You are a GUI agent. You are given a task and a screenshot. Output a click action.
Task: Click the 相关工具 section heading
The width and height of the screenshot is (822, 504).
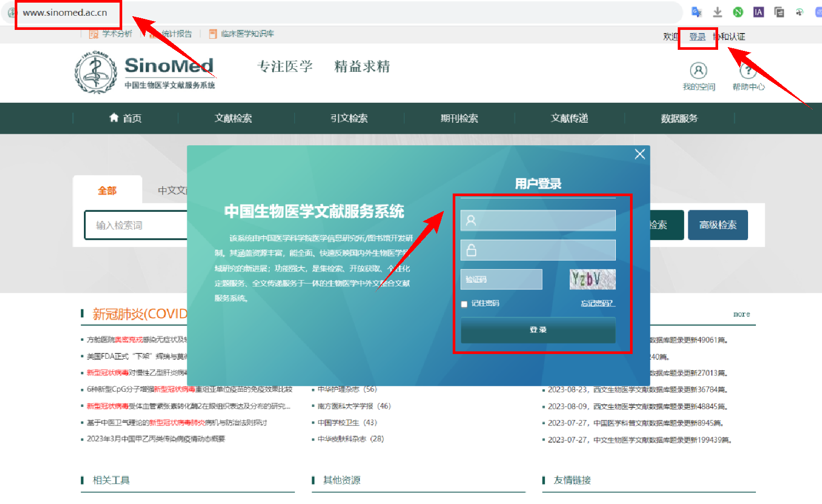point(111,480)
